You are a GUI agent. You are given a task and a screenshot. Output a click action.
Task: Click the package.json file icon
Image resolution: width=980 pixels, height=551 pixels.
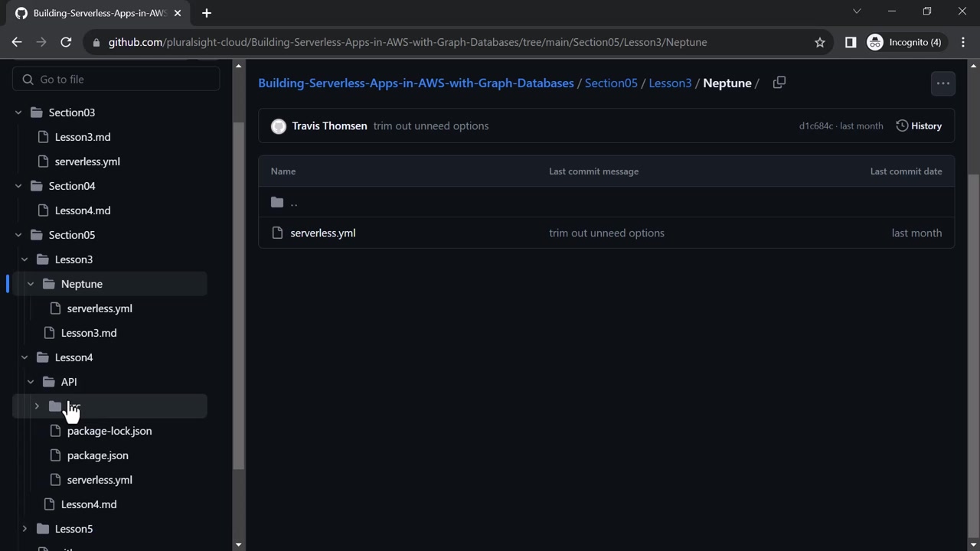click(x=54, y=455)
